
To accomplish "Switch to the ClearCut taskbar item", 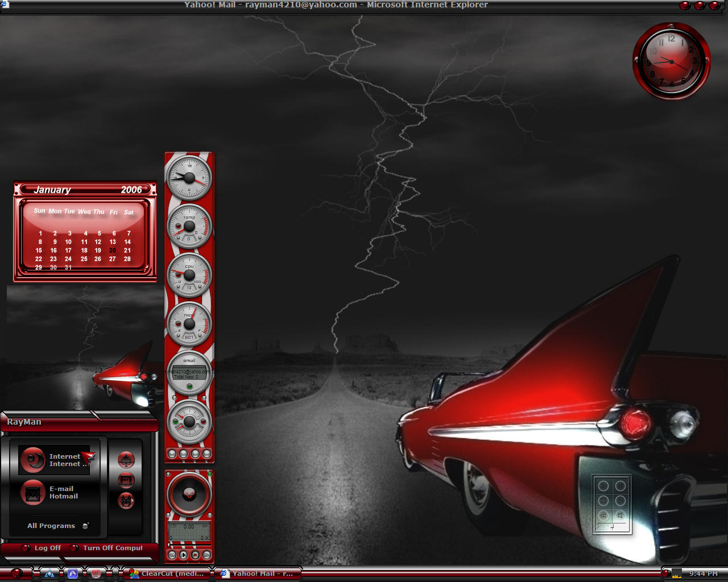I will (167, 573).
